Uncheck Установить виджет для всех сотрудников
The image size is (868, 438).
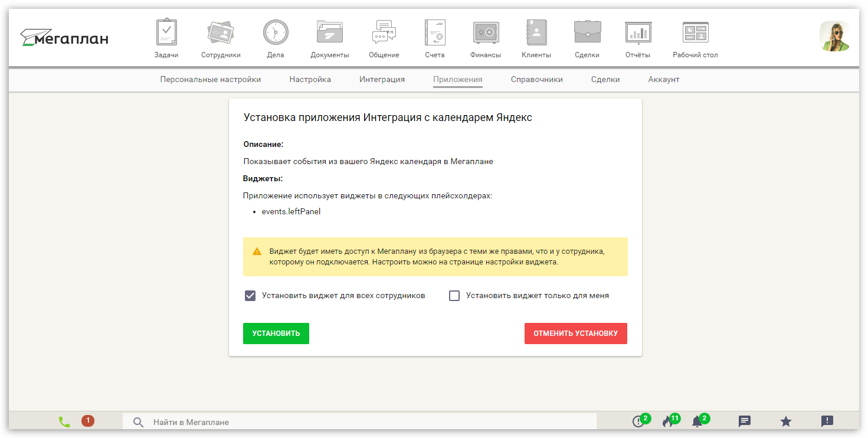tap(250, 296)
